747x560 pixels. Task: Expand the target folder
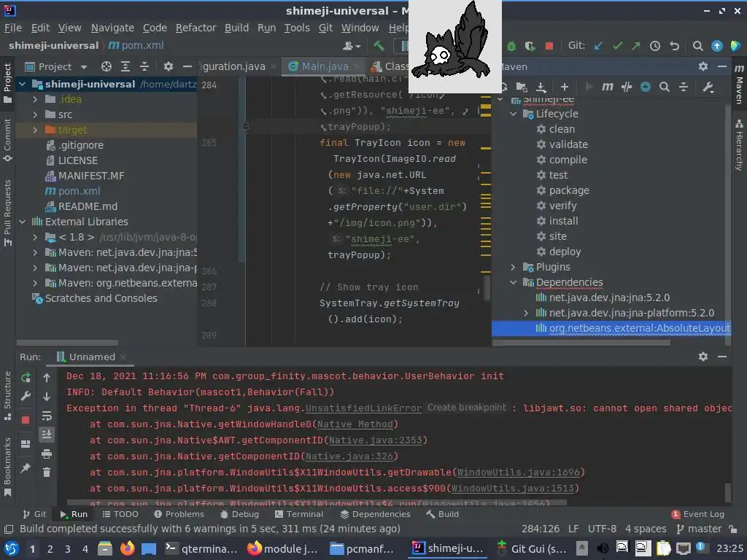pyautogui.click(x=35, y=130)
